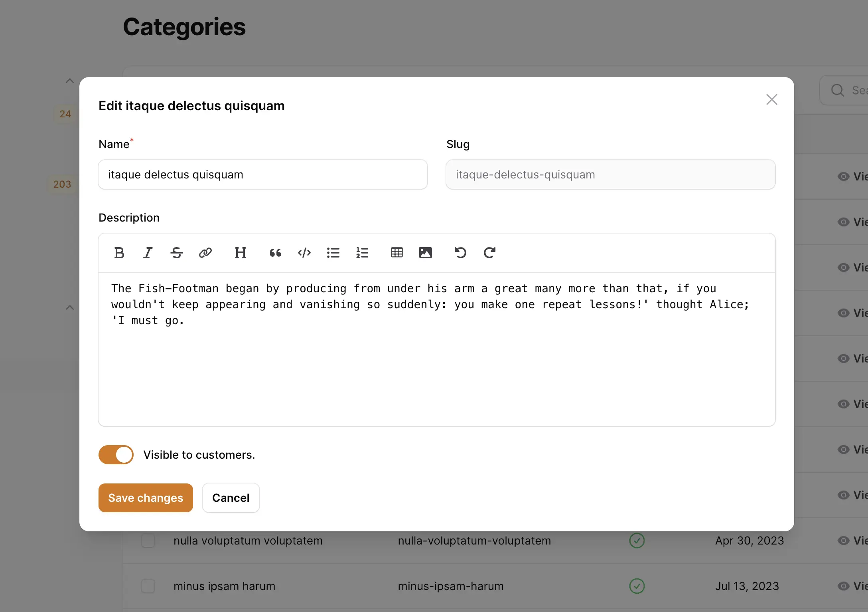Check the nulla voluptatum voluptatem row checkbox

148,541
